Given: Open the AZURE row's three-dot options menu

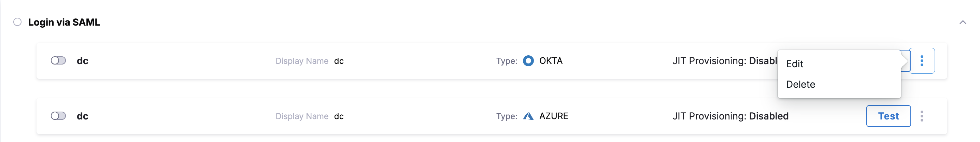Looking at the screenshot, I should pos(922,116).
